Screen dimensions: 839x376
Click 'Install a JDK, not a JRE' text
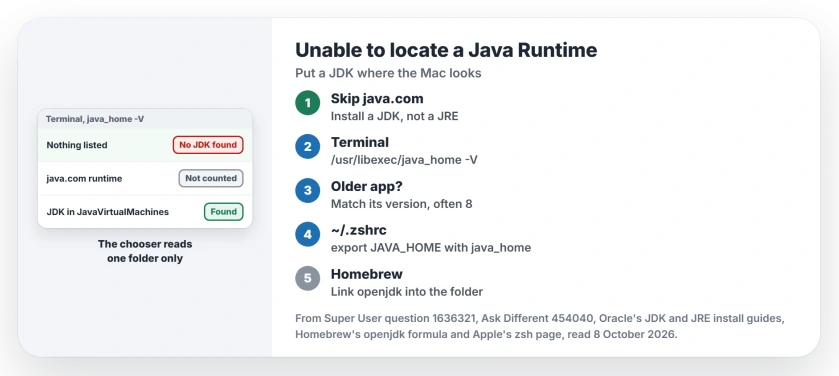tap(394, 116)
